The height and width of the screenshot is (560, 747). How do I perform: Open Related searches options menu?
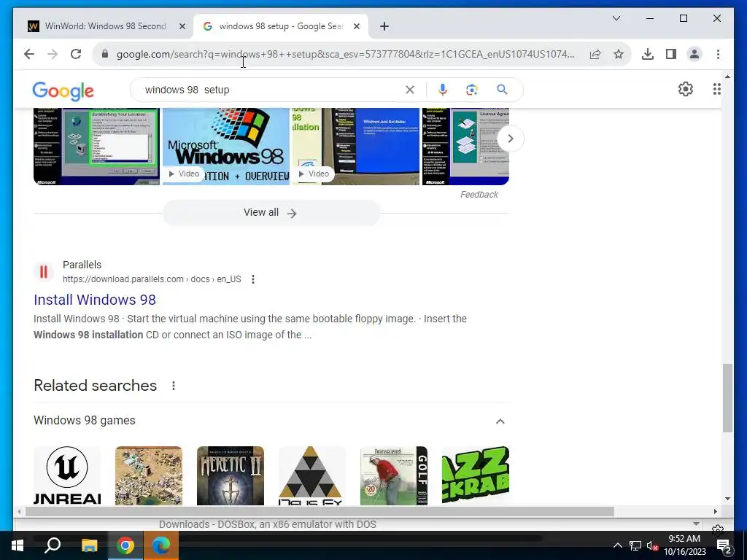(x=174, y=386)
